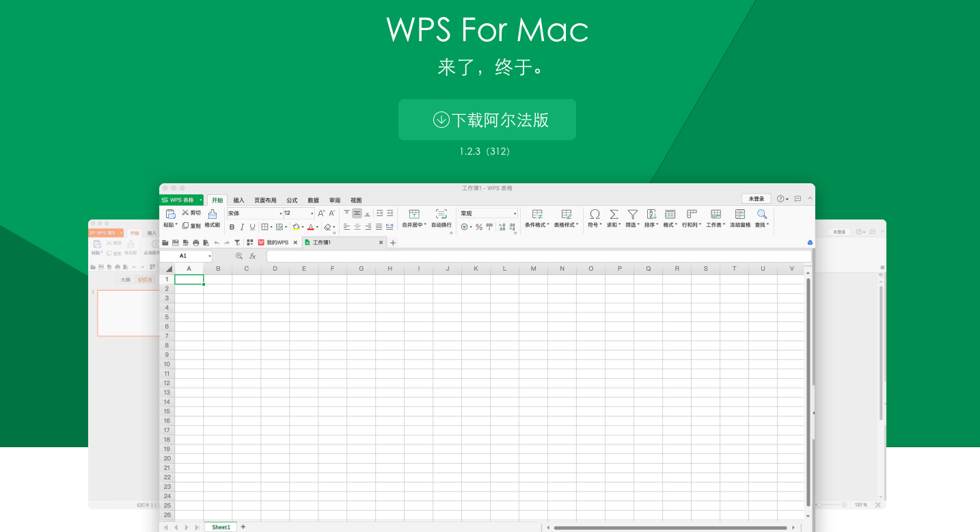This screenshot has width=980, height=532.
Task: Click the fx insert function icon
Action: (252, 256)
